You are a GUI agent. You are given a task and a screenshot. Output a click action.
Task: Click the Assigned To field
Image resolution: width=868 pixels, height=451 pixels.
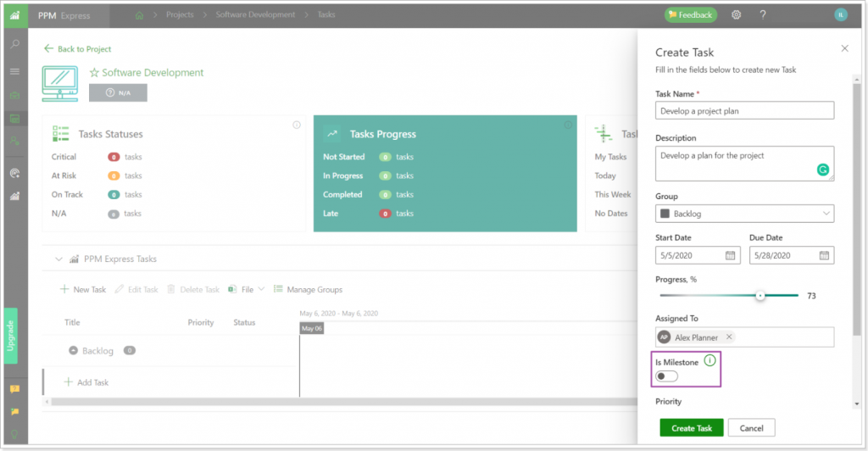[744, 337]
